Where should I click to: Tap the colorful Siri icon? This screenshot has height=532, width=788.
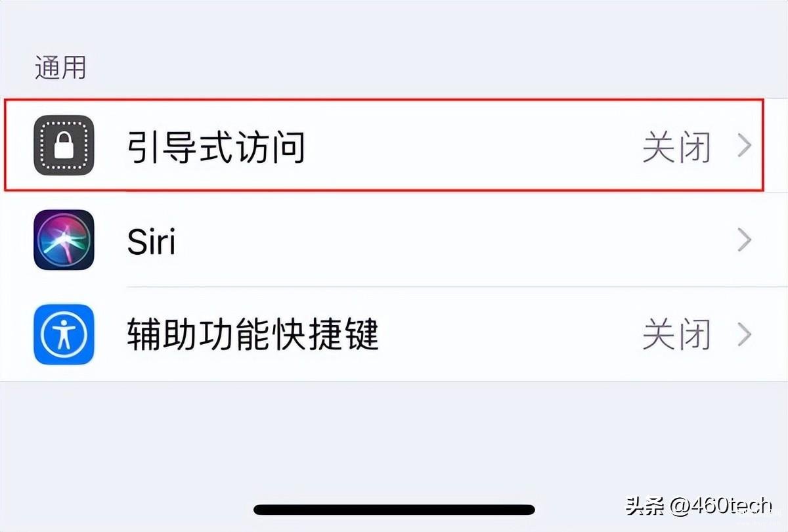[63, 240]
